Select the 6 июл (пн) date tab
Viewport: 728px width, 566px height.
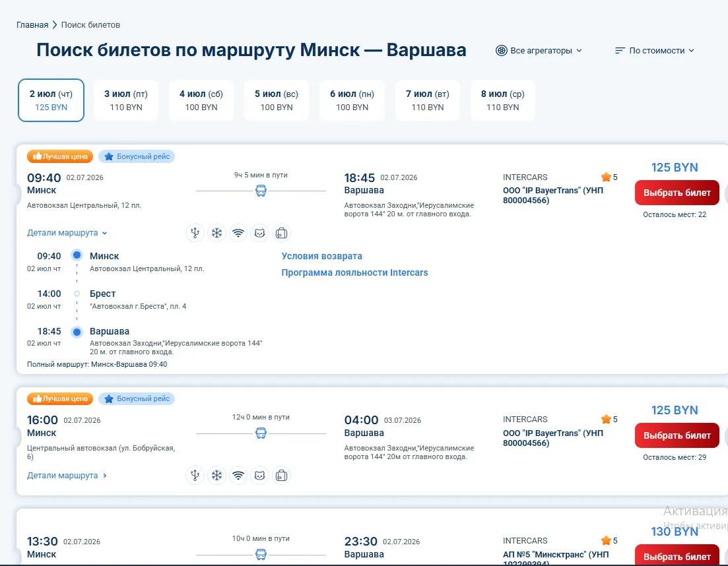click(352, 100)
